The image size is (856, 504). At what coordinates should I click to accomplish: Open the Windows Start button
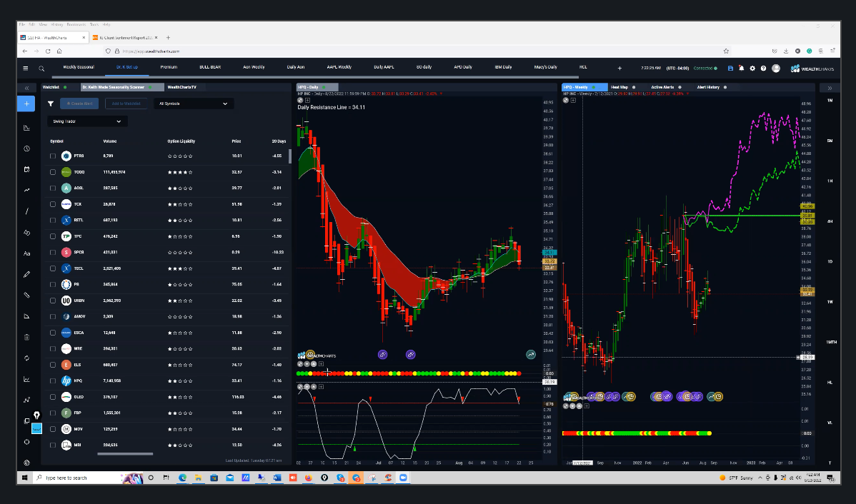click(x=24, y=478)
